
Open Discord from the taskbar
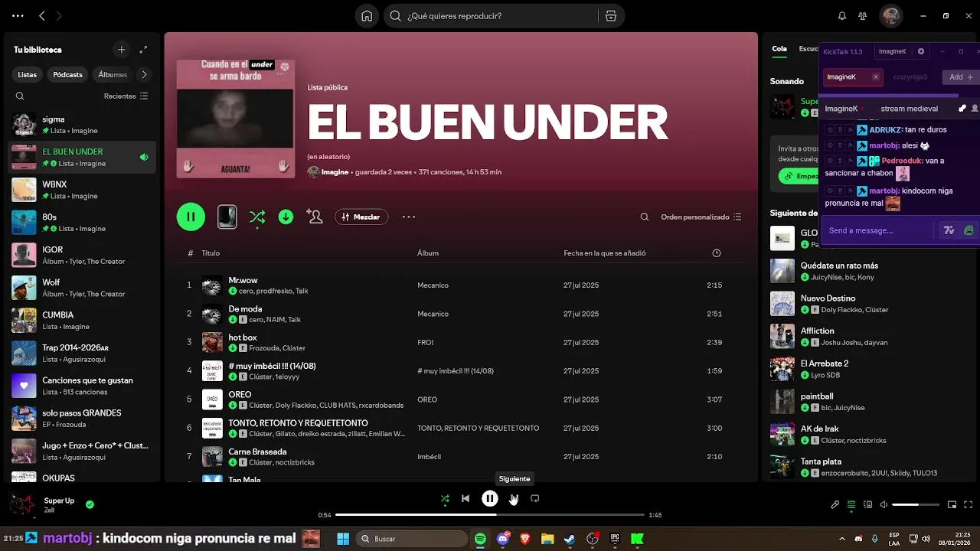503,539
